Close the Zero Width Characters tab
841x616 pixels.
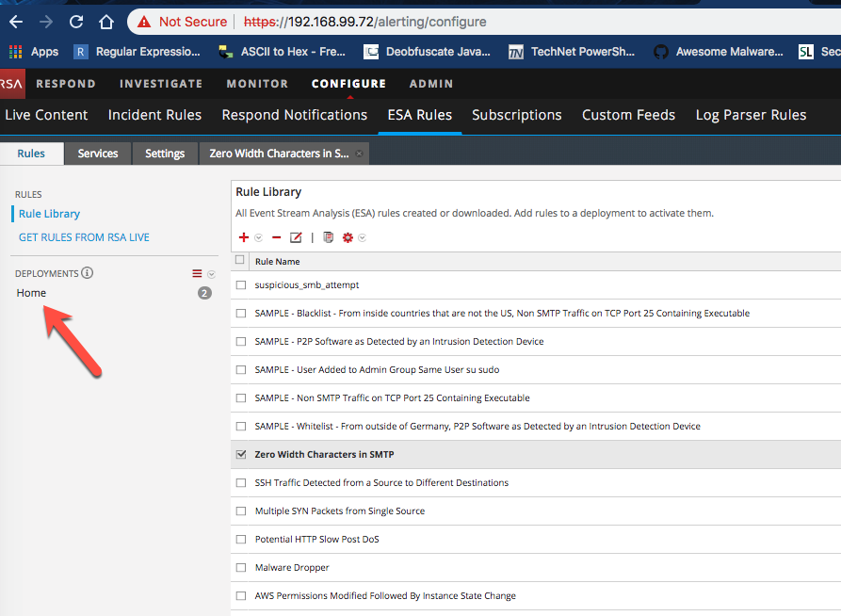[x=360, y=154]
